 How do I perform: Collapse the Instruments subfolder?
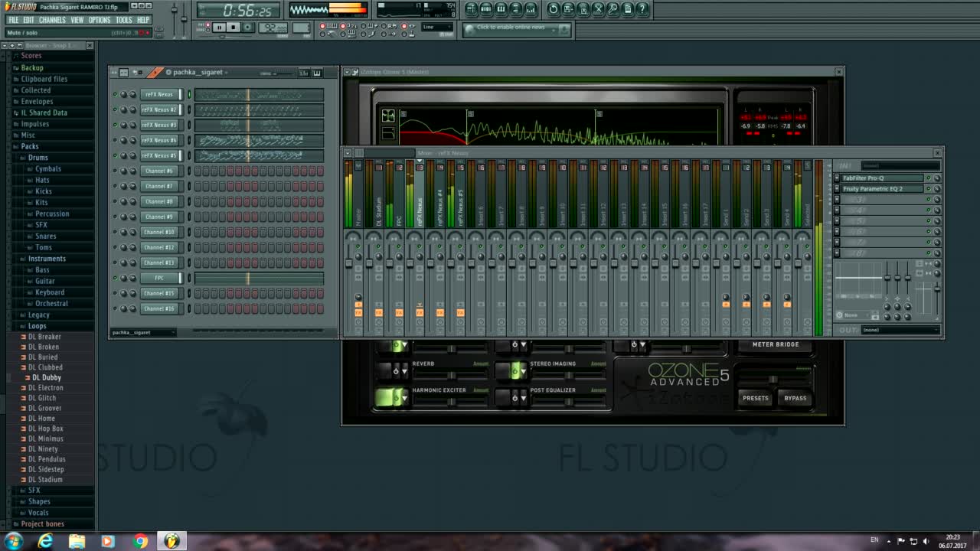pos(47,259)
